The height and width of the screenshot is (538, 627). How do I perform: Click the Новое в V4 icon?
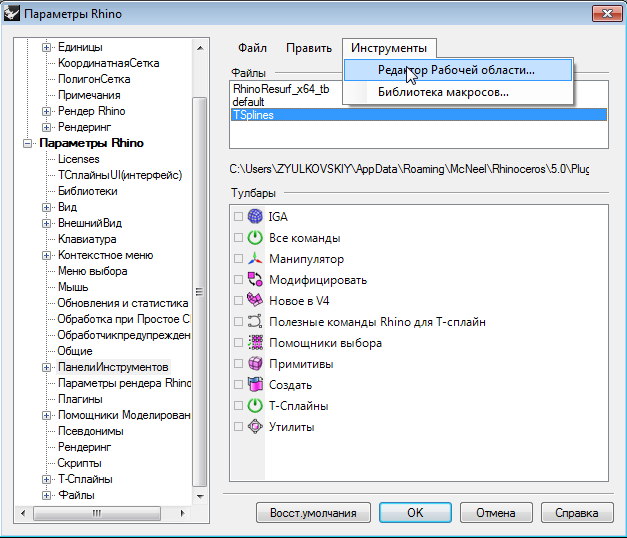pyautogui.click(x=255, y=300)
